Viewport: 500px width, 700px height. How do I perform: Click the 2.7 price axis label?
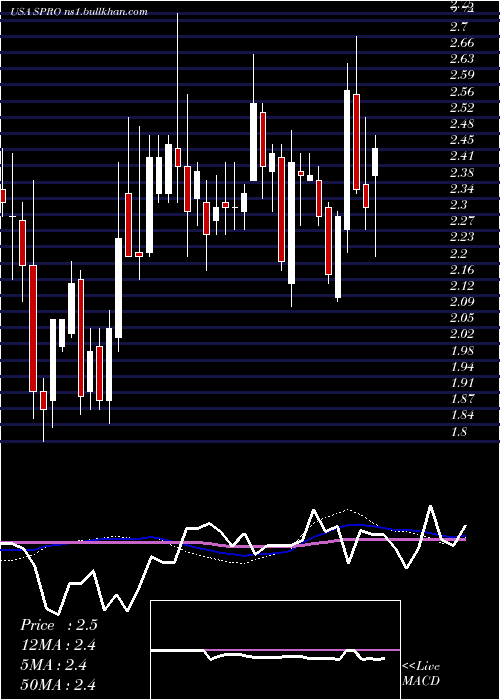[x=458, y=27]
